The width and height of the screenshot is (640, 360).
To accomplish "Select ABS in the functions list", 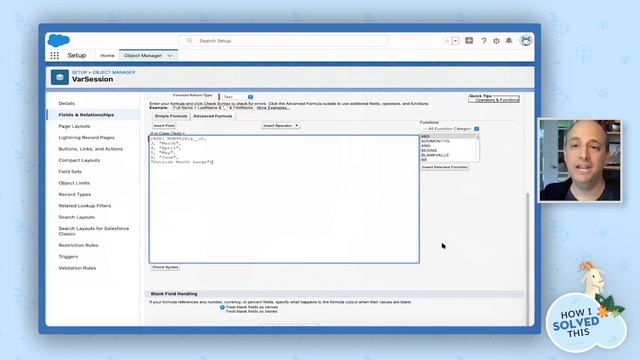I will tap(448, 137).
